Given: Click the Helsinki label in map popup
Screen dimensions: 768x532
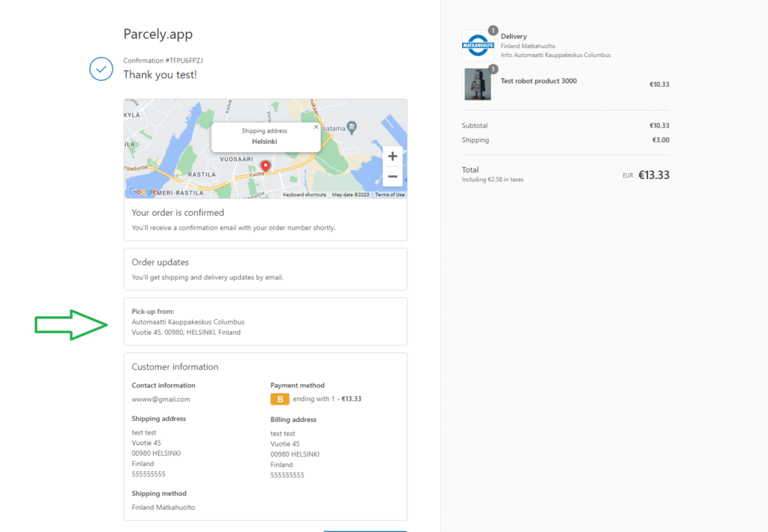Looking at the screenshot, I should [265, 142].
